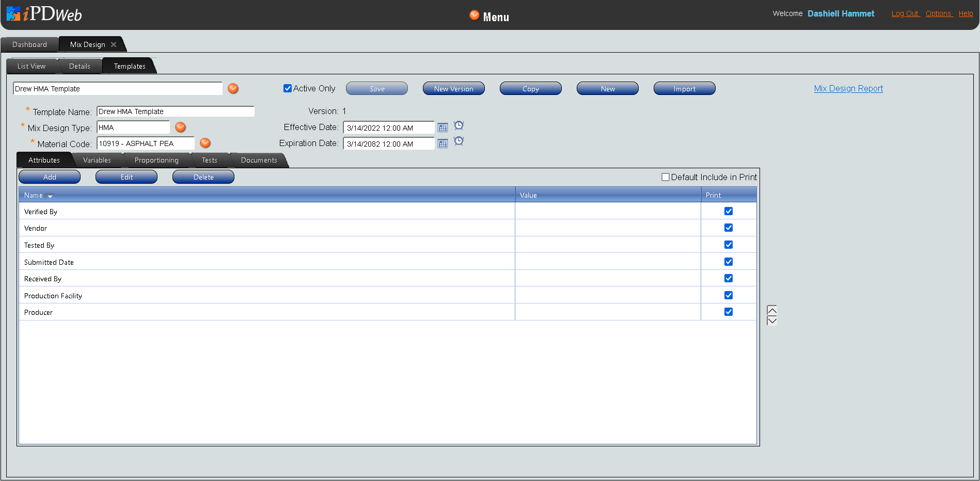Open the Expiration Date calendar picker
This screenshot has height=481, width=980.
pyautogui.click(x=442, y=144)
